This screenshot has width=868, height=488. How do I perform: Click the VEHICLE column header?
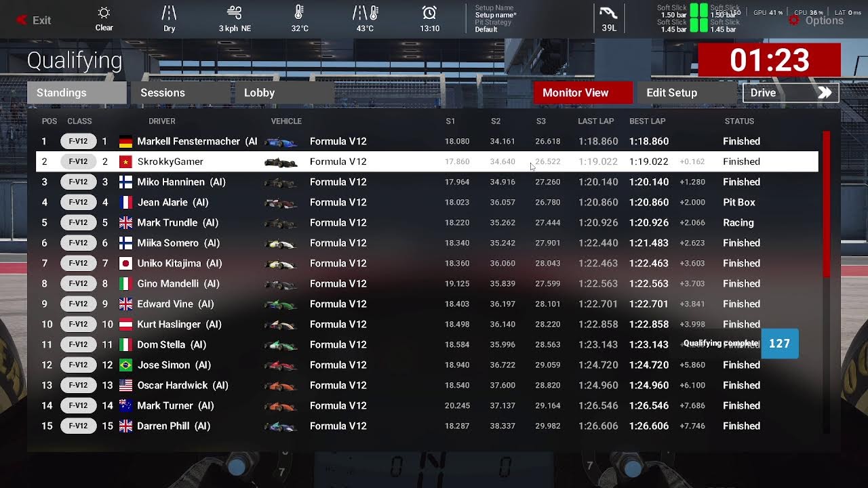(x=286, y=121)
